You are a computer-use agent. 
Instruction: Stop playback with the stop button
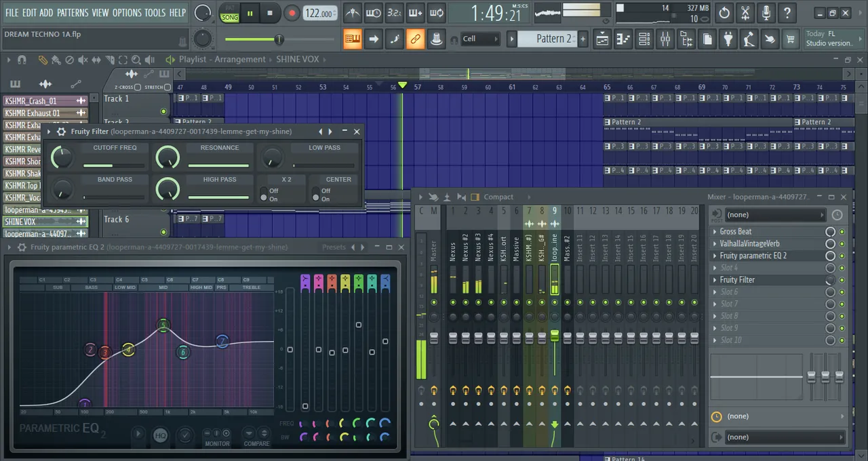(270, 13)
